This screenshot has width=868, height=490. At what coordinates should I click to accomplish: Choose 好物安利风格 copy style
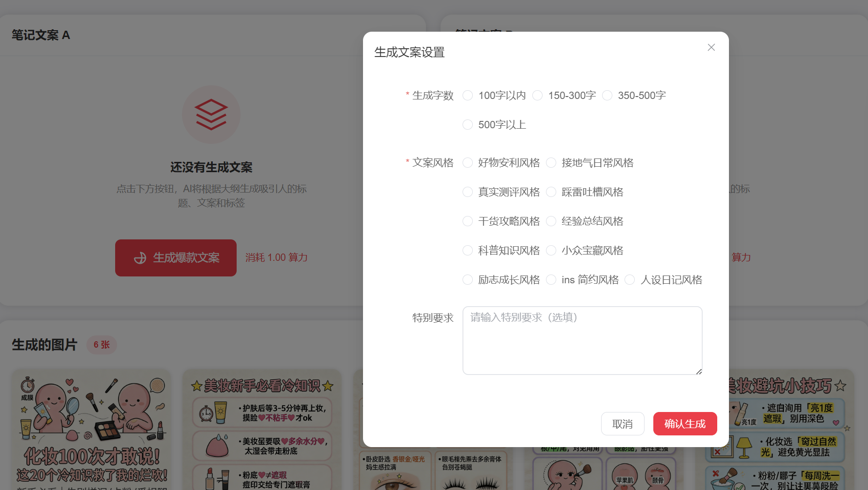467,163
